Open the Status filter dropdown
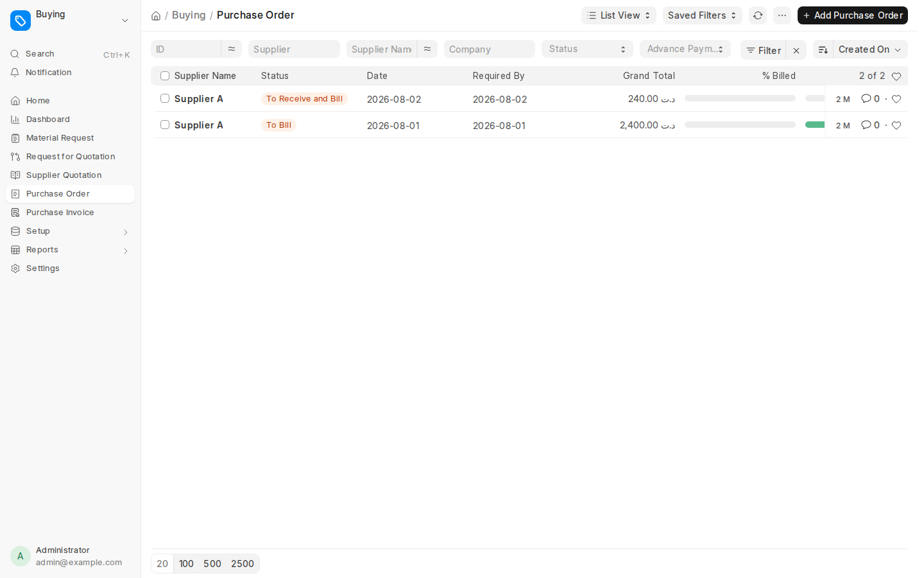 pyautogui.click(x=587, y=49)
